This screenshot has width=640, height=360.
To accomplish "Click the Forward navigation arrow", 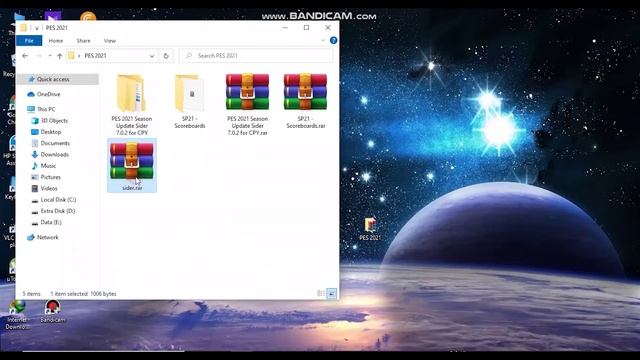I will [x=39, y=56].
